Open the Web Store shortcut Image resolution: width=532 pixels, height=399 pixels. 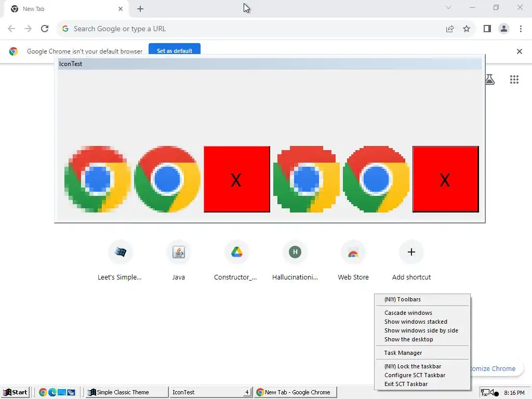[x=353, y=261]
